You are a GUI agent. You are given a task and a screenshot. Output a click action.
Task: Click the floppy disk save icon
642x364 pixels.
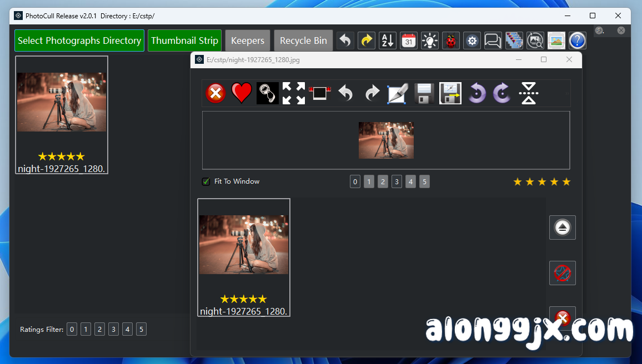(424, 93)
